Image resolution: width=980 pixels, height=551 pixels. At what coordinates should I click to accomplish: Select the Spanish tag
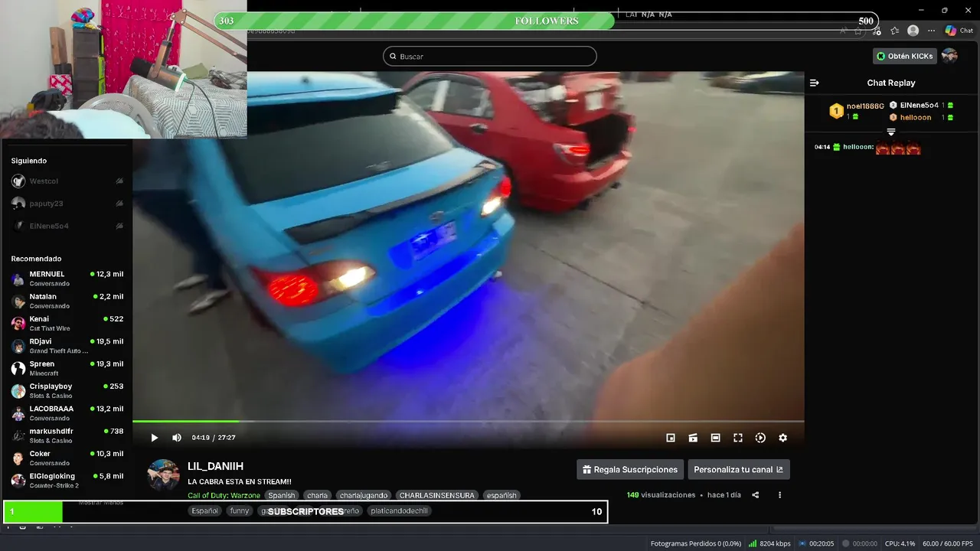pos(282,495)
